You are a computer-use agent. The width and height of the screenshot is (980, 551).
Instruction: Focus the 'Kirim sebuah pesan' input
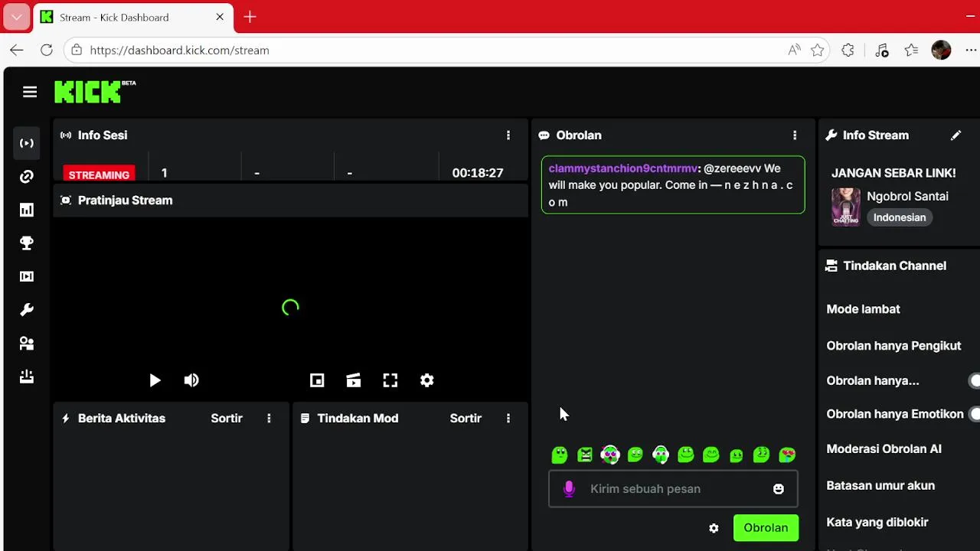coord(673,489)
